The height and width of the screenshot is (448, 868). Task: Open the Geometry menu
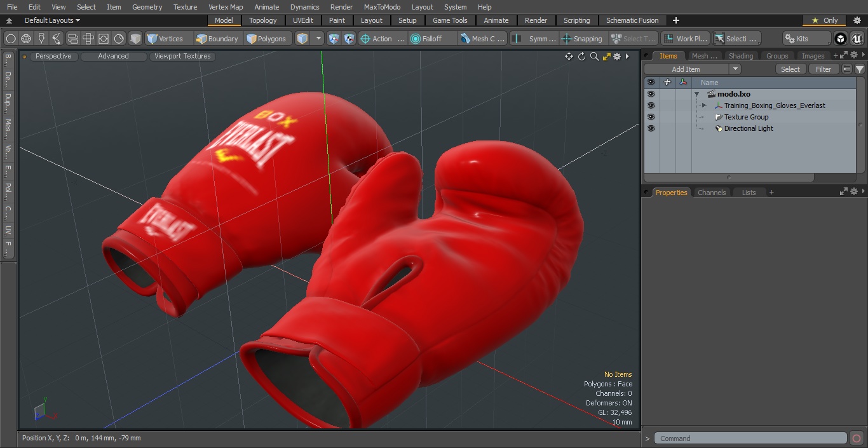[x=147, y=7]
